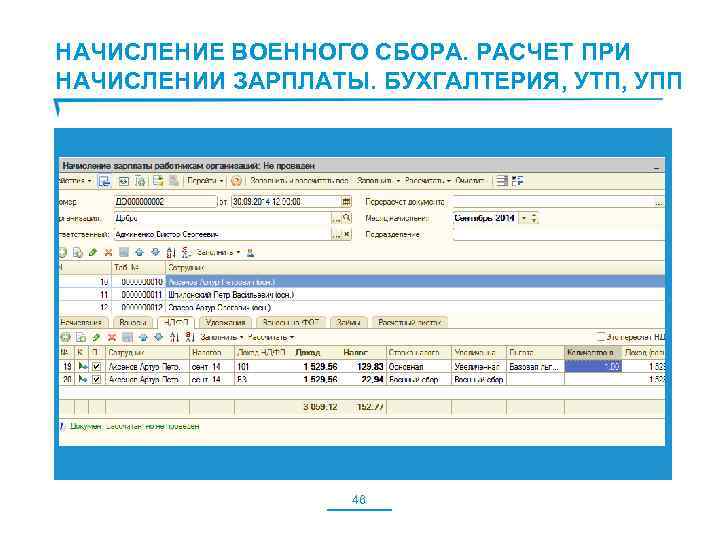Open the Действия menu in the document toolbar
This screenshot has width=720, height=540.
(76, 181)
